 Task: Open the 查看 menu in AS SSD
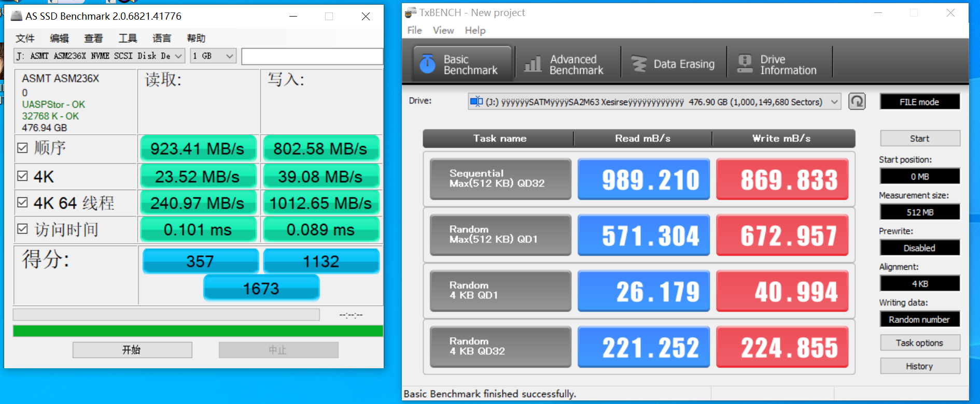click(93, 38)
